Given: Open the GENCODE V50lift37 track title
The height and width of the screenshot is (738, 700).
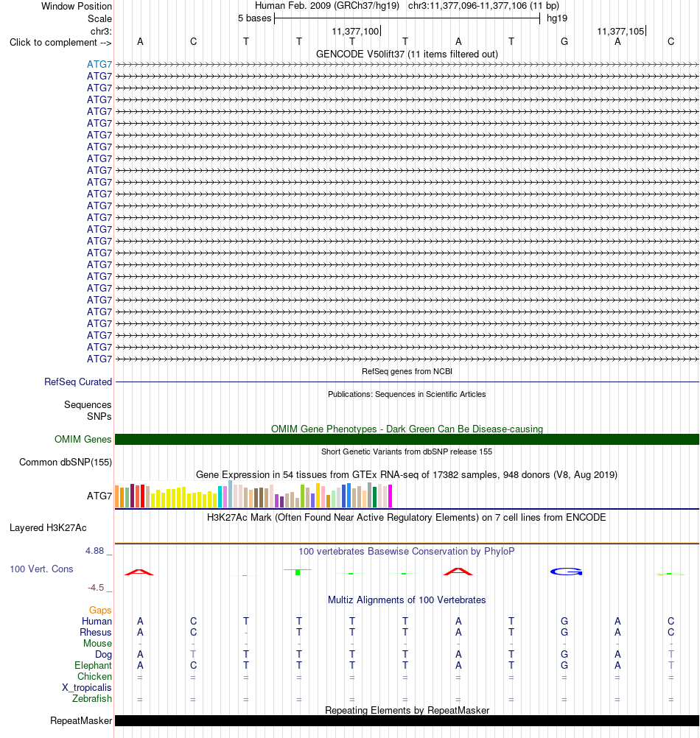Looking at the screenshot, I should pyautogui.click(x=407, y=54).
